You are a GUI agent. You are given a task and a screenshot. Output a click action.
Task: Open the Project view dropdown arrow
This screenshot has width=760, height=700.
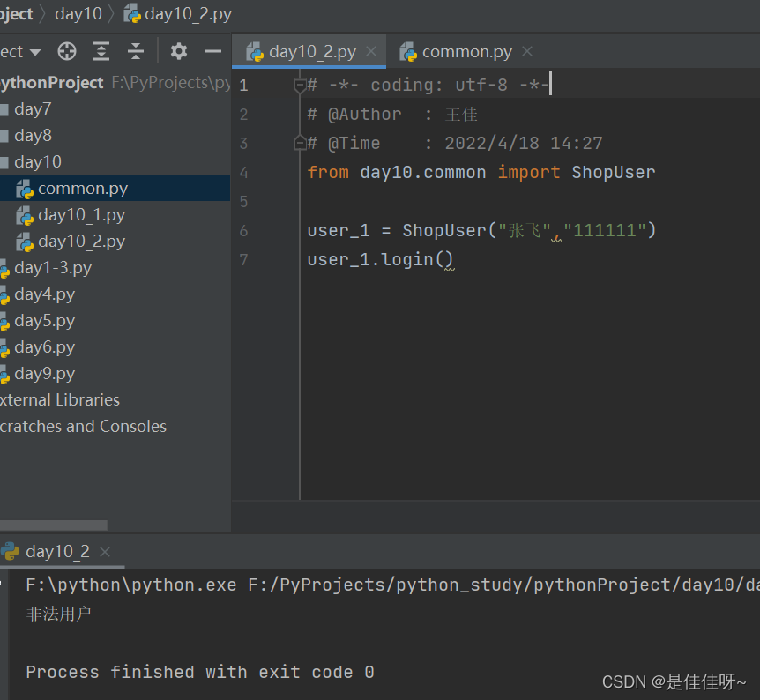[x=34, y=52]
